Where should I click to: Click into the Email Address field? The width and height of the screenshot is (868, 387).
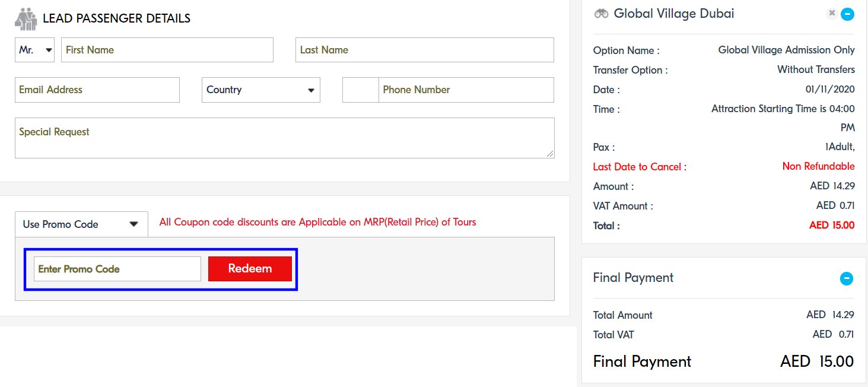click(x=97, y=90)
